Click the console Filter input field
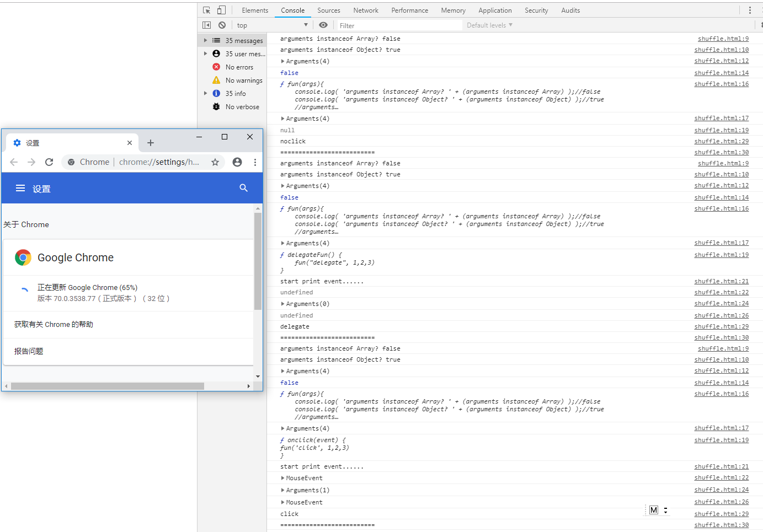763x532 pixels. tap(399, 25)
